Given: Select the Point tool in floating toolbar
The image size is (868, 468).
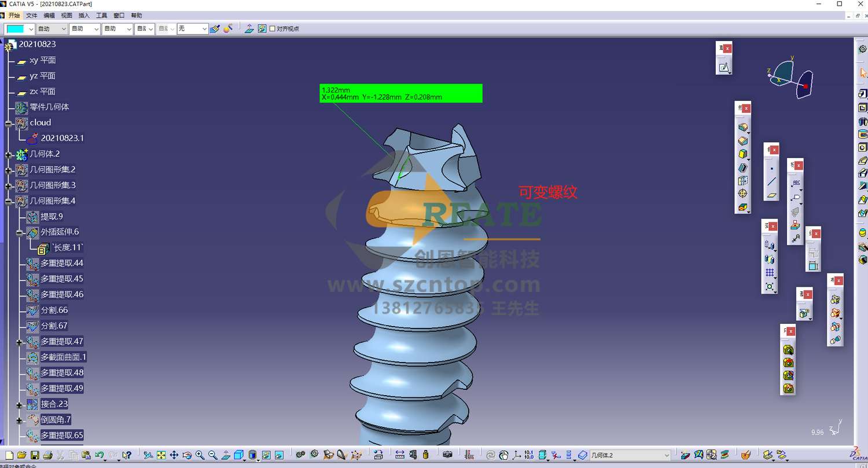Looking at the screenshot, I should (x=771, y=169).
